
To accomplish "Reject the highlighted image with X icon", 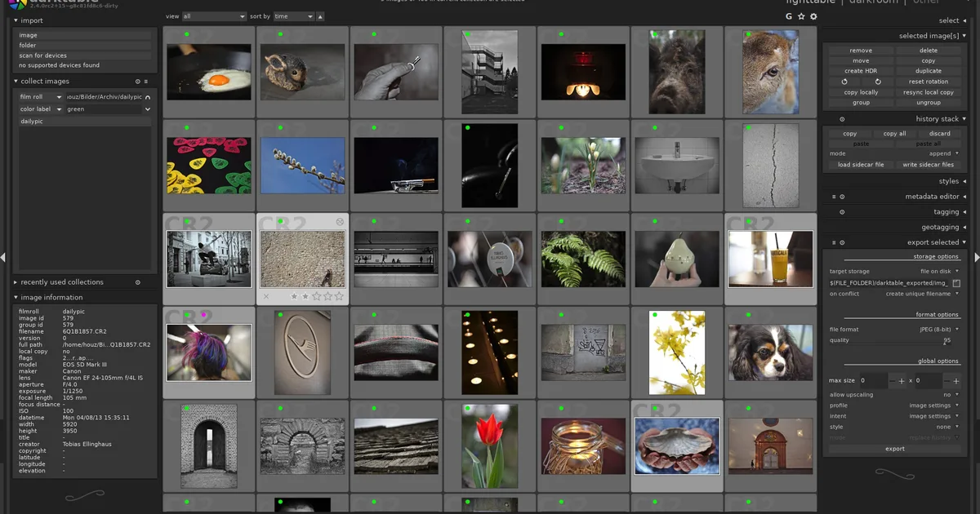I will pyautogui.click(x=266, y=297).
